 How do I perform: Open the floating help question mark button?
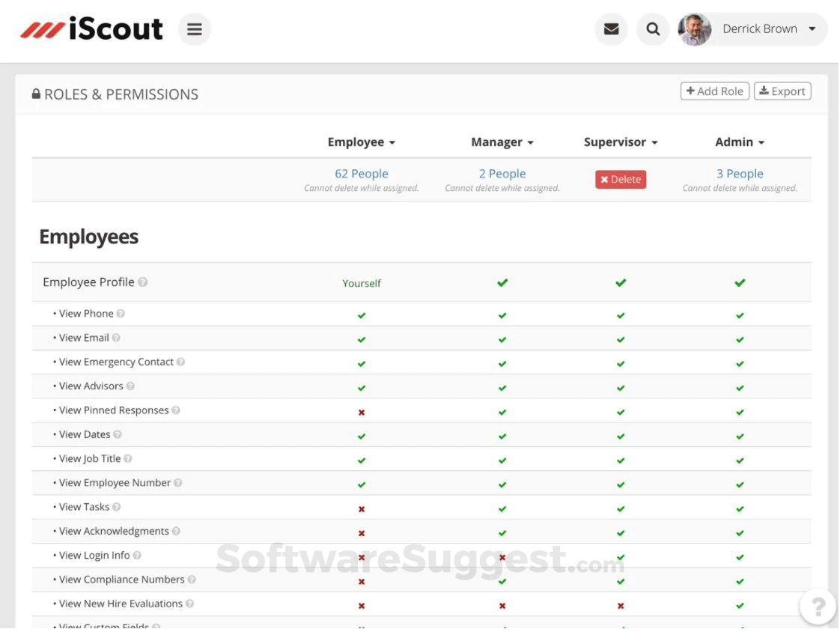tap(818, 607)
